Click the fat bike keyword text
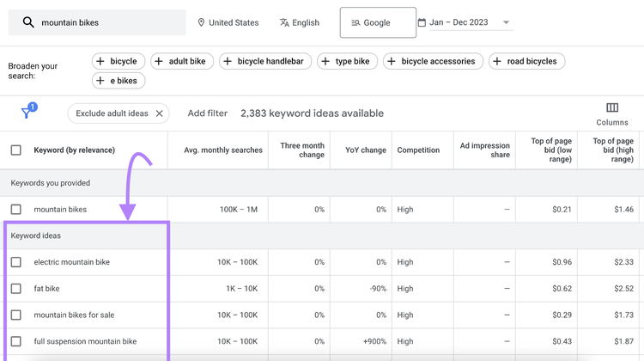 46,289
